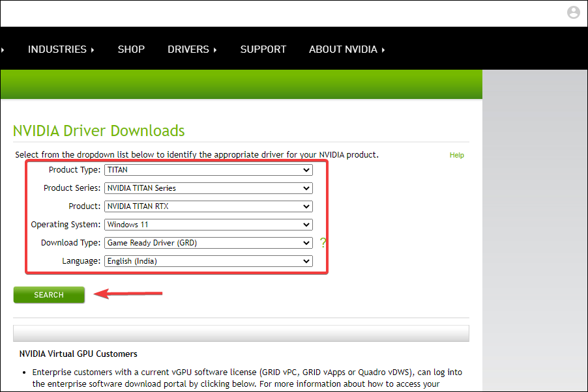Expand the INDUSTRIES menu chevron

click(x=92, y=49)
